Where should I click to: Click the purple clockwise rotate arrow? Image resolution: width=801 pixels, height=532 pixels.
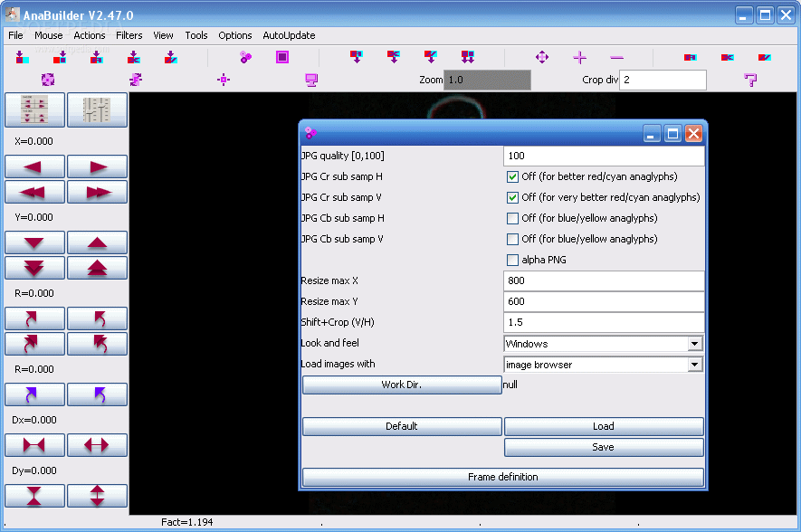34,394
